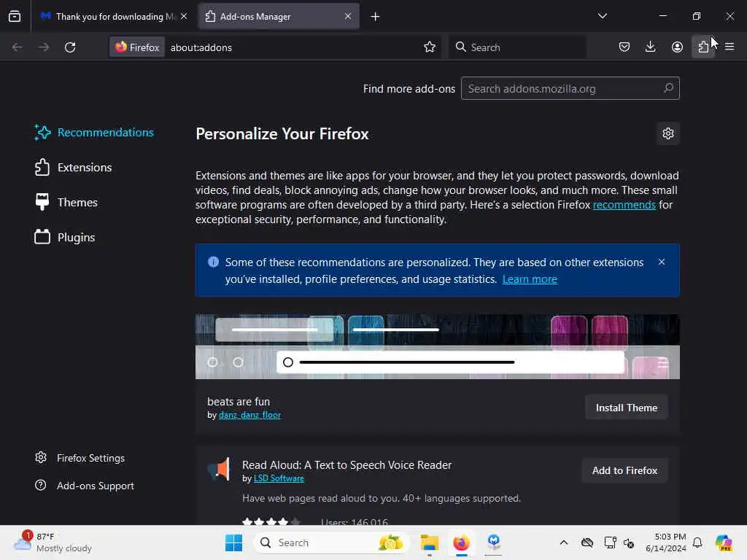This screenshot has height=560, width=747.
Task: Open the Firefox application hamburger menu
Action: click(729, 47)
